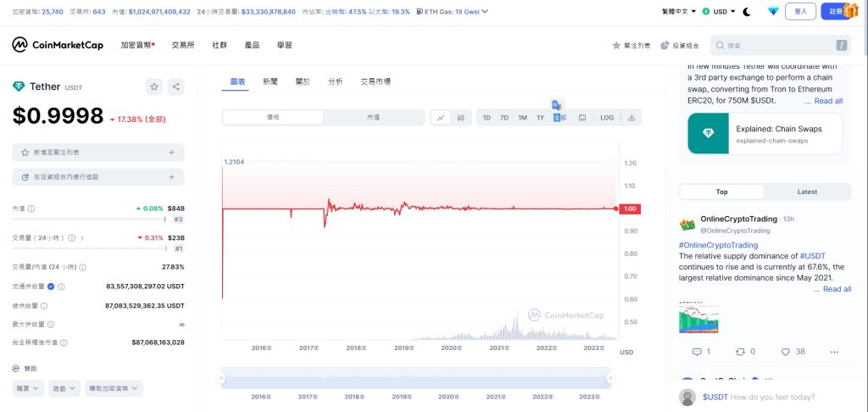Open the 遊戲 dropdown
This screenshot has height=412, width=868.
coord(64,388)
